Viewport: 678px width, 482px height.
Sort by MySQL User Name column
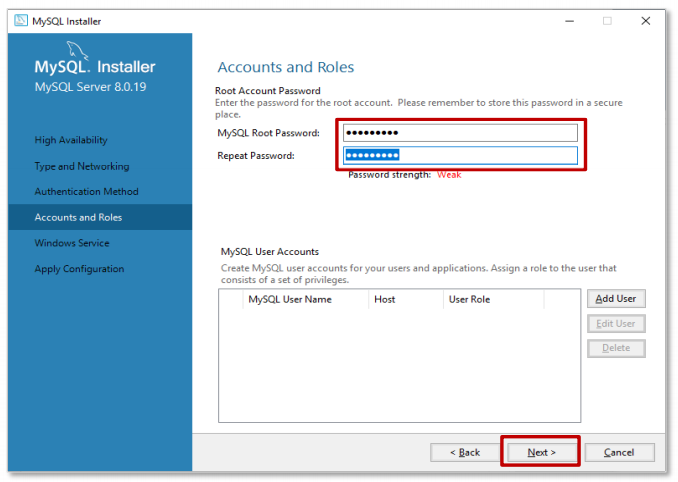click(x=305, y=299)
